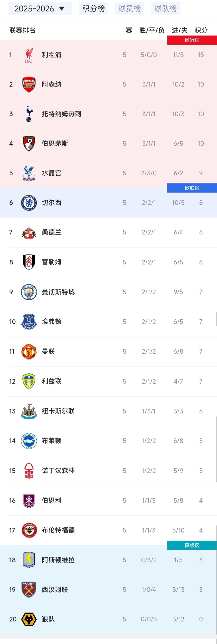Click the 降级区 teal zone label
217x644 pixels.
click(x=192, y=545)
